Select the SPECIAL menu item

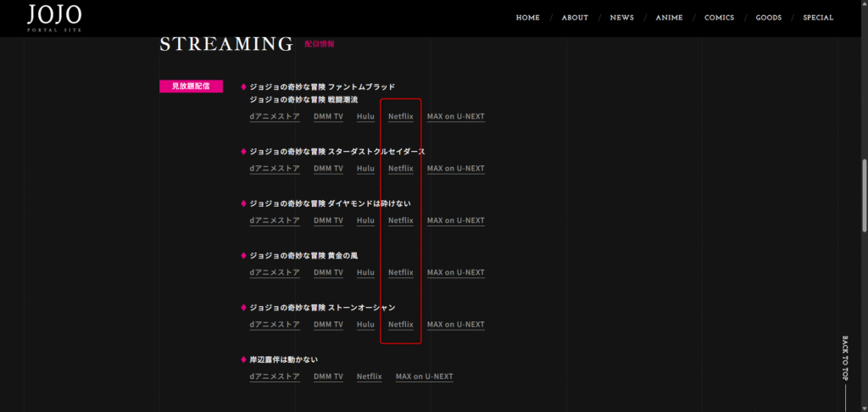coord(818,18)
